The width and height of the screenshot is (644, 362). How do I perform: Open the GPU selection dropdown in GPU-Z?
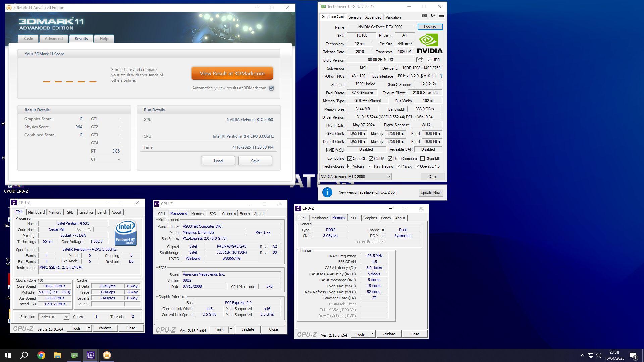pos(355,177)
